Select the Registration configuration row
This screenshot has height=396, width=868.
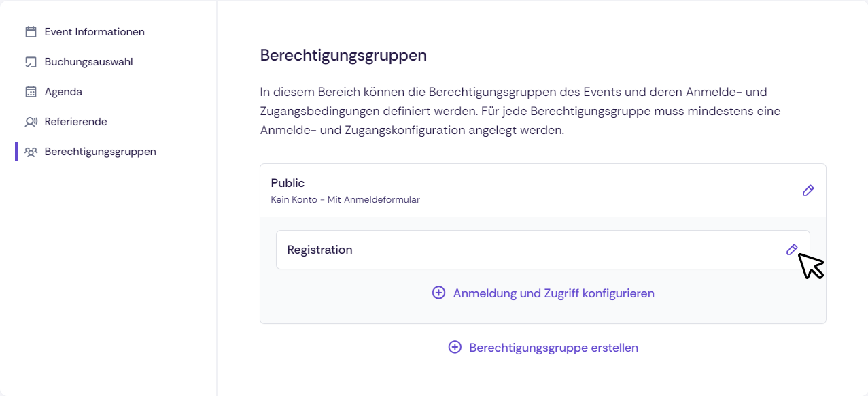tap(543, 250)
